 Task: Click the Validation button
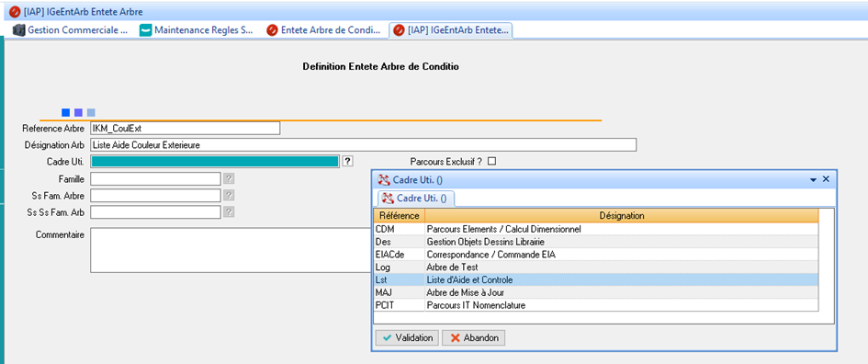408,337
